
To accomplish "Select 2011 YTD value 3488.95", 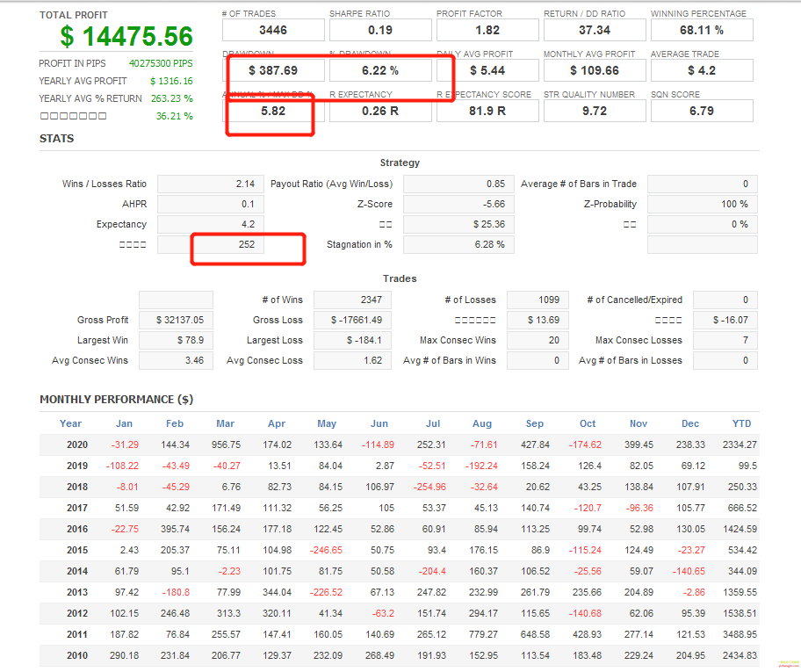I will (x=740, y=634).
